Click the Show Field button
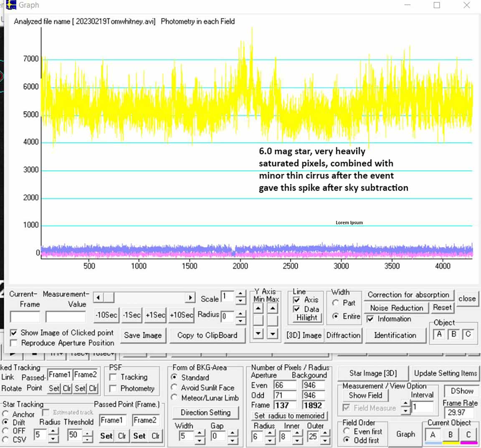The height and width of the screenshot is (448, 481). (x=365, y=395)
